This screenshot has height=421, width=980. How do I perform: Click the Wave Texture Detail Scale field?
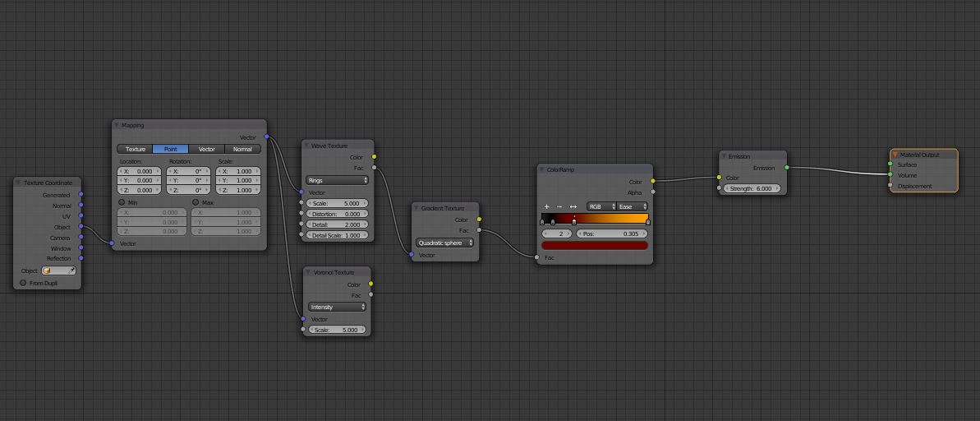pyautogui.click(x=337, y=235)
